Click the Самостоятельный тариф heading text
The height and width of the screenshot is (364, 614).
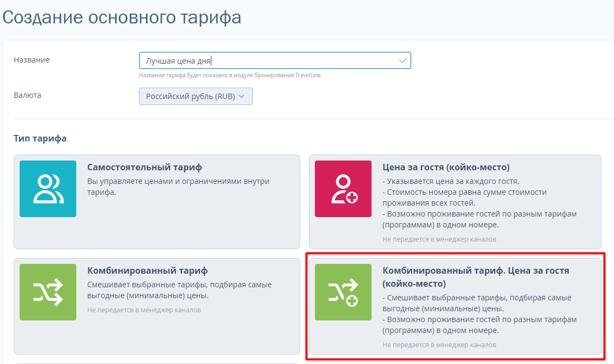click(x=144, y=168)
